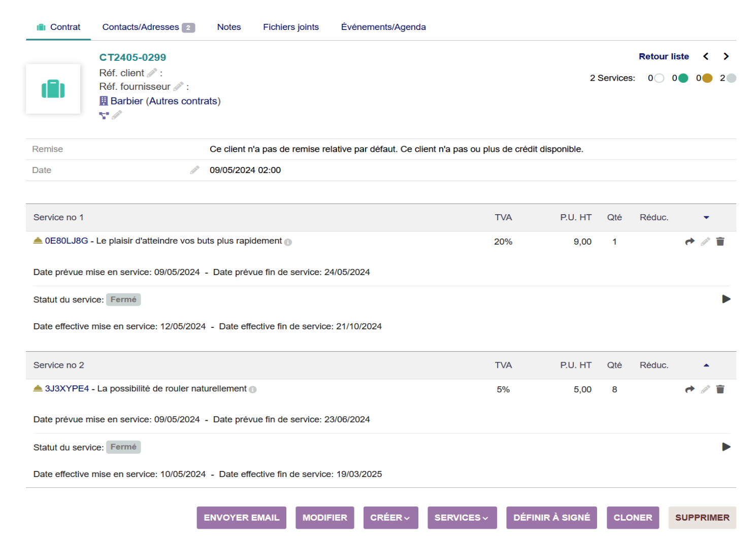Switch to Fichiers joints tab
This screenshot has height=543, width=756.
coord(291,27)
